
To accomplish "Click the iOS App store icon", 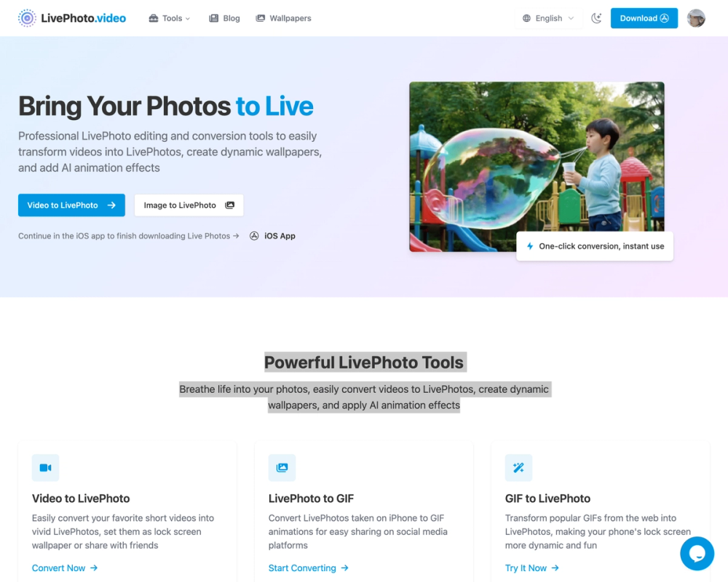I will (x=254, y=236).
